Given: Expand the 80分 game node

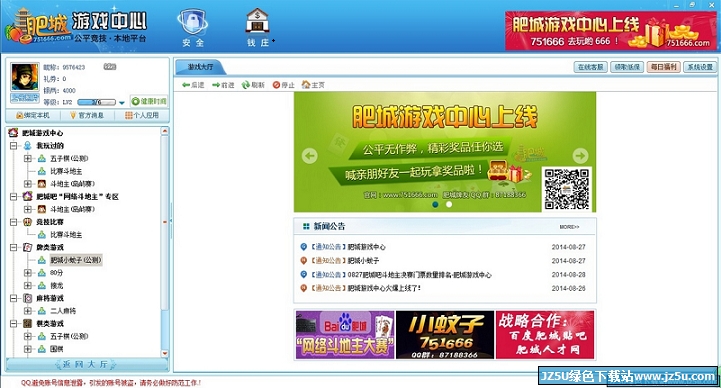Looking at the screenshot, I should coord(28,273).
